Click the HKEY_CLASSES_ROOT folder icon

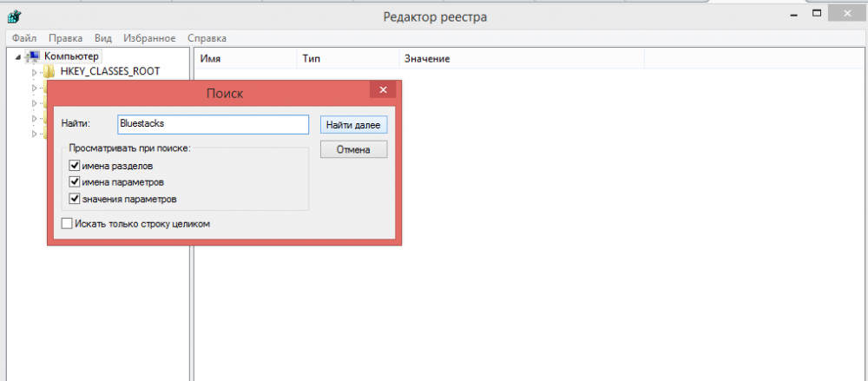pos(49,71)
